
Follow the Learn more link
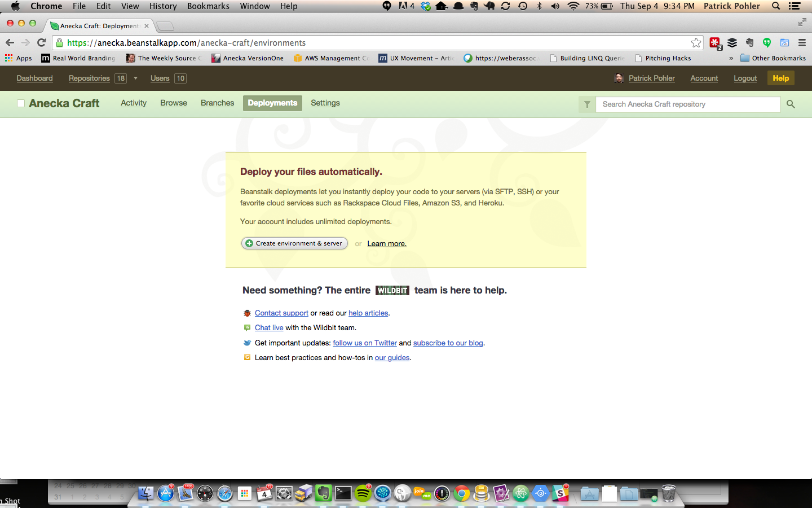click(387, 243)
